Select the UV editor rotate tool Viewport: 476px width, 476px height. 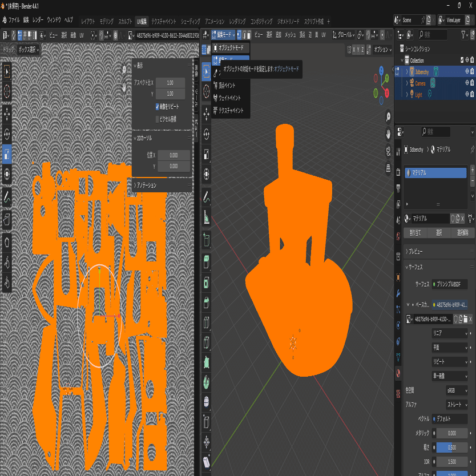pyautogui.click(x=7, y=134)
